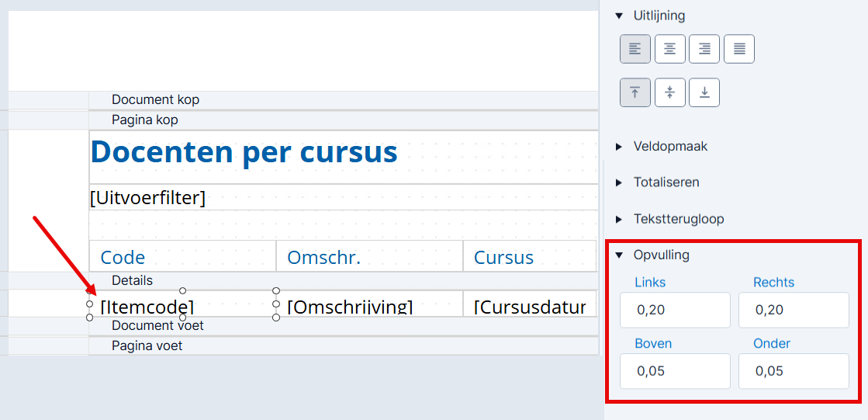The width and height of the screenshot is (868, 420).
Task: Select the [Omschrijving] detail field
Action: 369,304
